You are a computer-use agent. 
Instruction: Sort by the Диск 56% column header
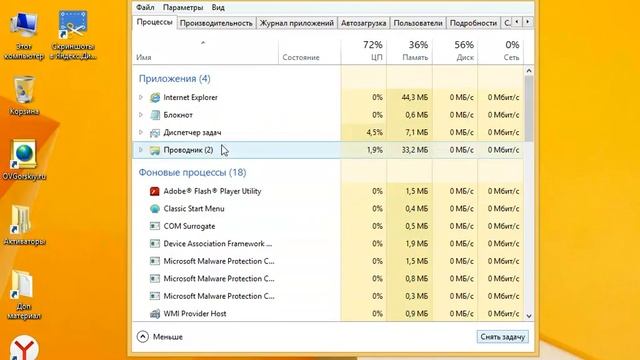pyautogui.click(x=455, y=52)
